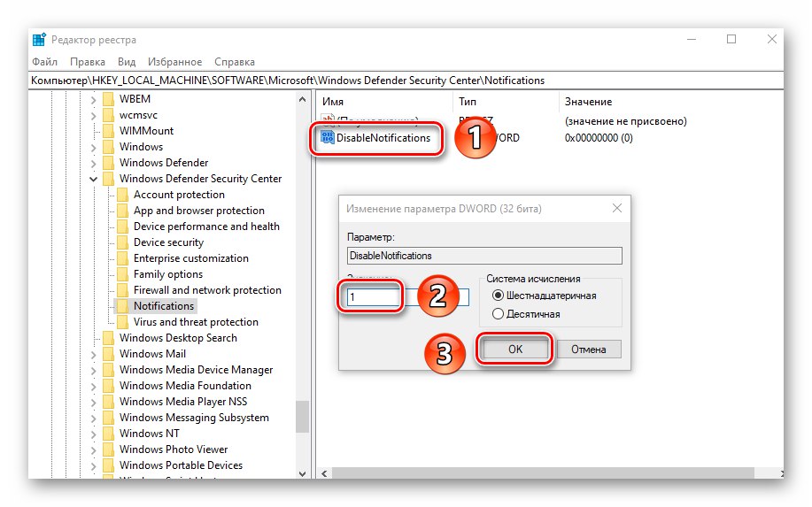The width and height of the screenshot is (812, 507).
Task: Expand the Windows Mail node
Action: coord(93,355)
